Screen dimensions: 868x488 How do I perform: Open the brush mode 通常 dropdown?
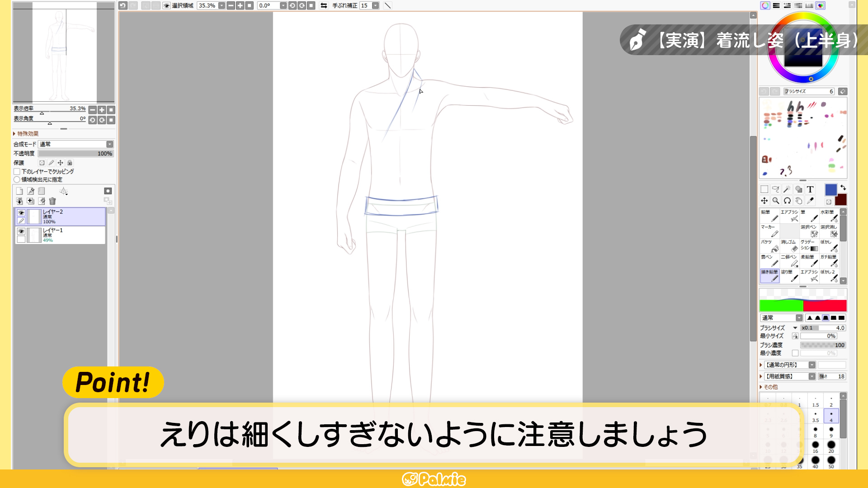click(782, 318)
